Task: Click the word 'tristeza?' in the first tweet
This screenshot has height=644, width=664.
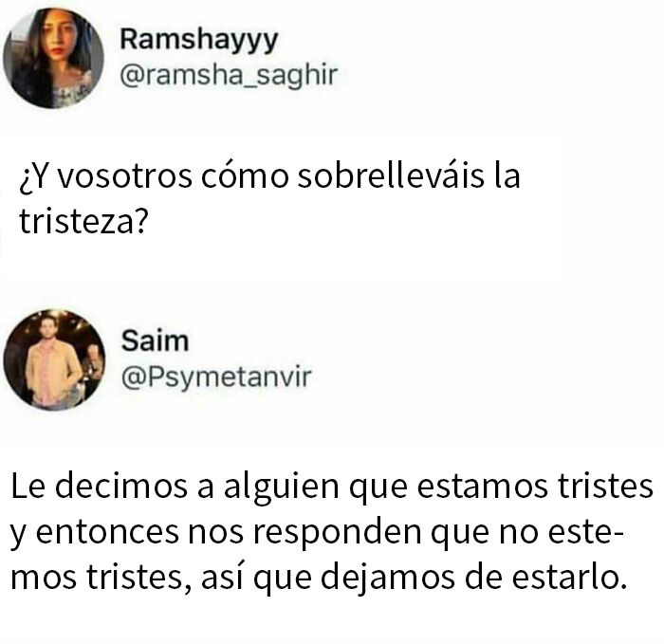Action: pos(83,221)
